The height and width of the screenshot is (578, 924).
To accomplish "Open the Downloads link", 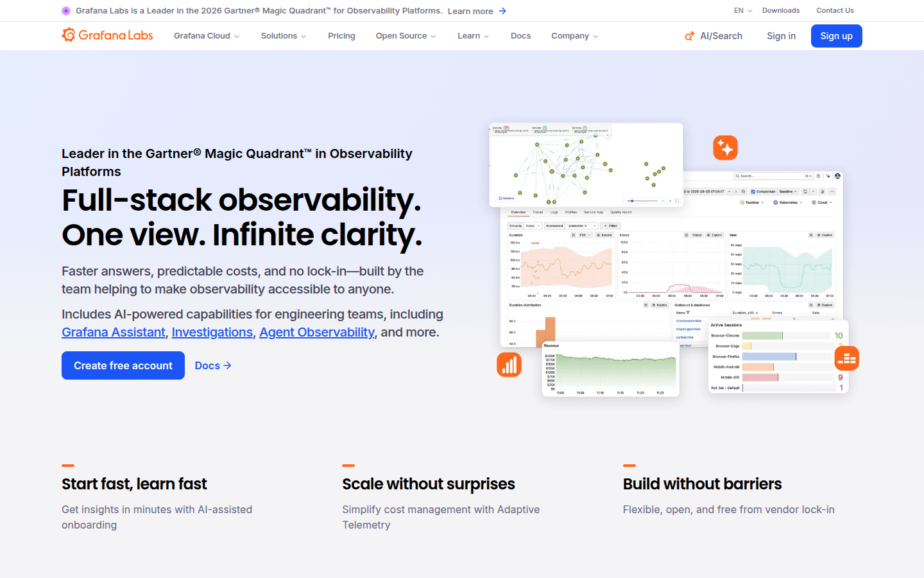I will 781,10.
